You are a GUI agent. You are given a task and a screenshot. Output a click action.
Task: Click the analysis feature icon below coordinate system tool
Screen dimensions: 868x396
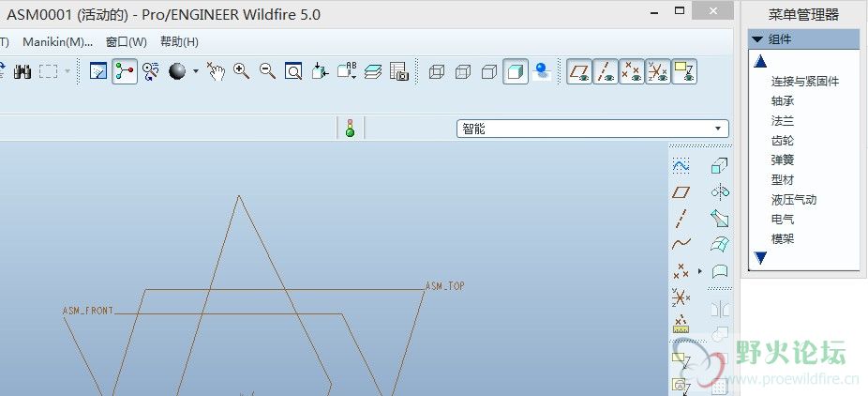tap(681, 324)
